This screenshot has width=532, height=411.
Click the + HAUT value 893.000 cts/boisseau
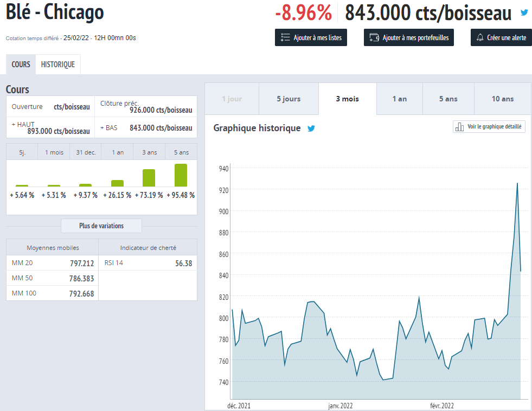click(59, 131)
